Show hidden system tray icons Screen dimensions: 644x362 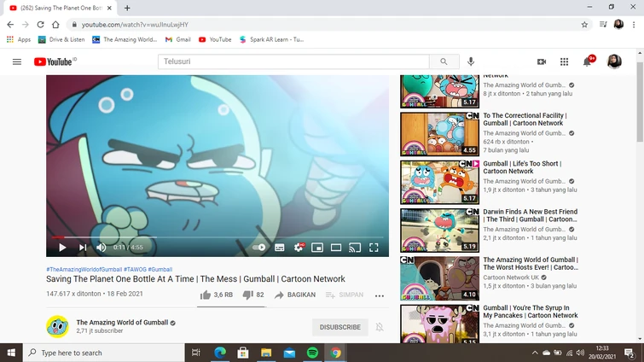coord(534,353)
